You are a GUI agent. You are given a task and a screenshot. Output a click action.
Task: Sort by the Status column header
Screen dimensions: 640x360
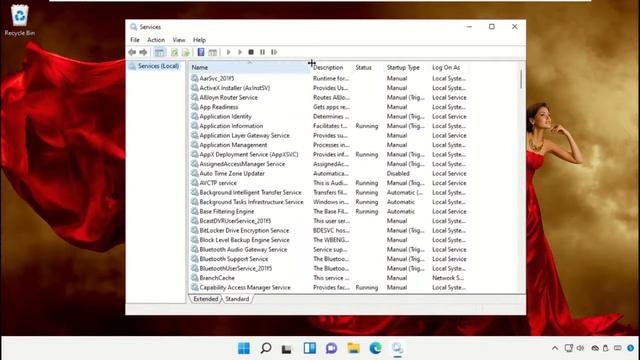point(368,67)
